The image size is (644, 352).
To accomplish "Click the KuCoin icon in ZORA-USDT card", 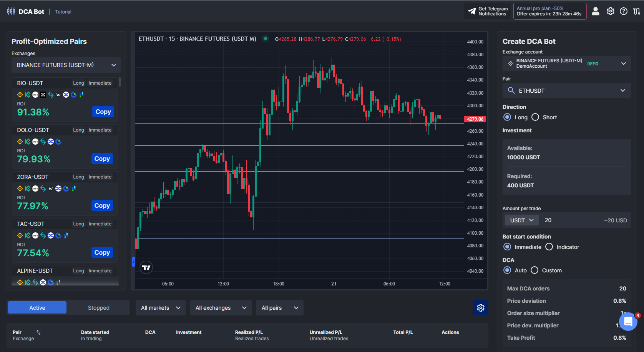I will 28,189.
